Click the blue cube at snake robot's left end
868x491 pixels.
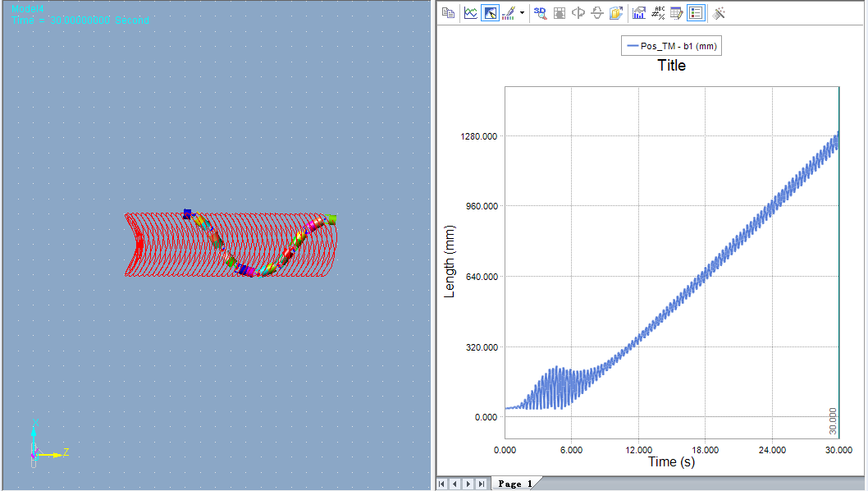click(x=187, y=214)
